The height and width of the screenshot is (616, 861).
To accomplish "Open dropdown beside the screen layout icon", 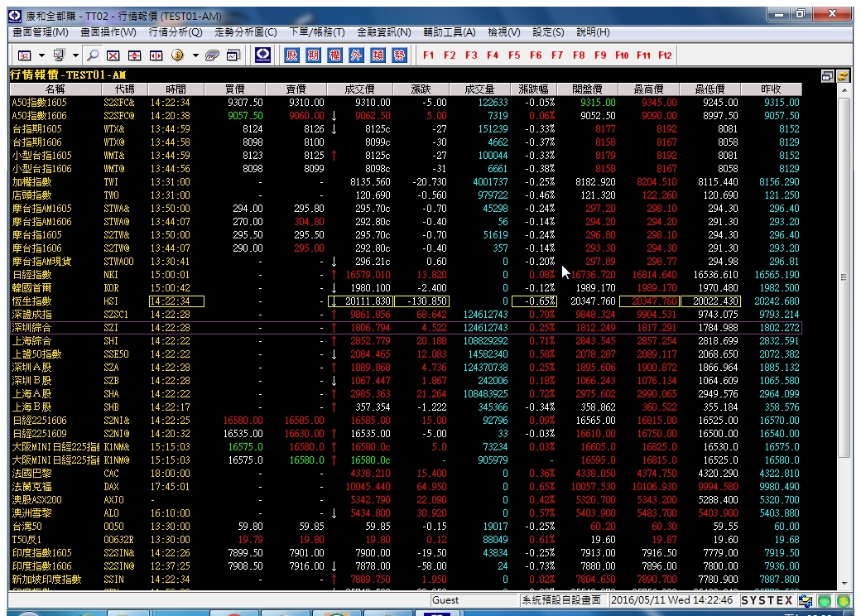I will tap(41, 55).
